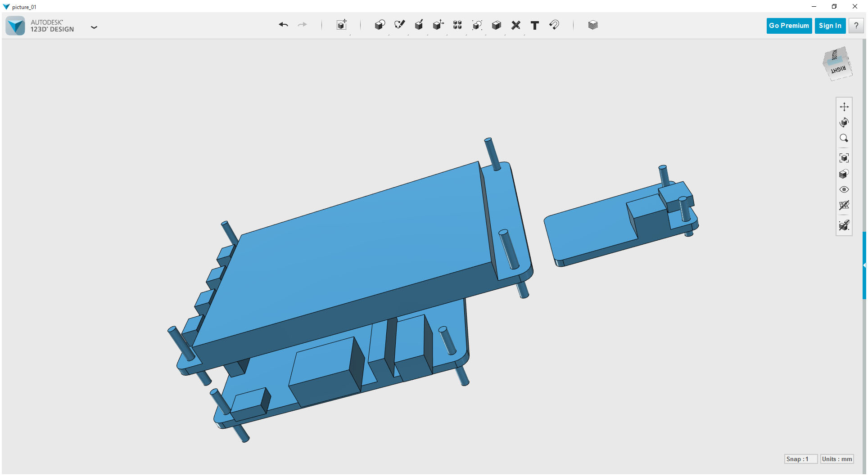Image resolution: width=868 pixels, height=476 pixels.
Task: Select the Pan navigation tool
Action: (x=844, y=107)
